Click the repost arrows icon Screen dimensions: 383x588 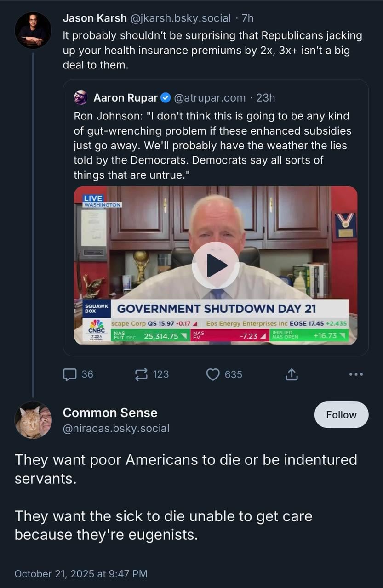click(x=141, y=374)
